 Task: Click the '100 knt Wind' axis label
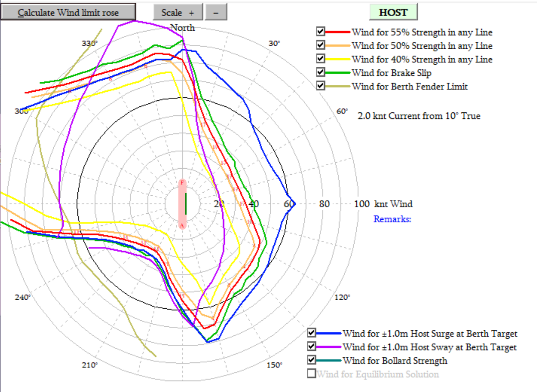point(383,204)
